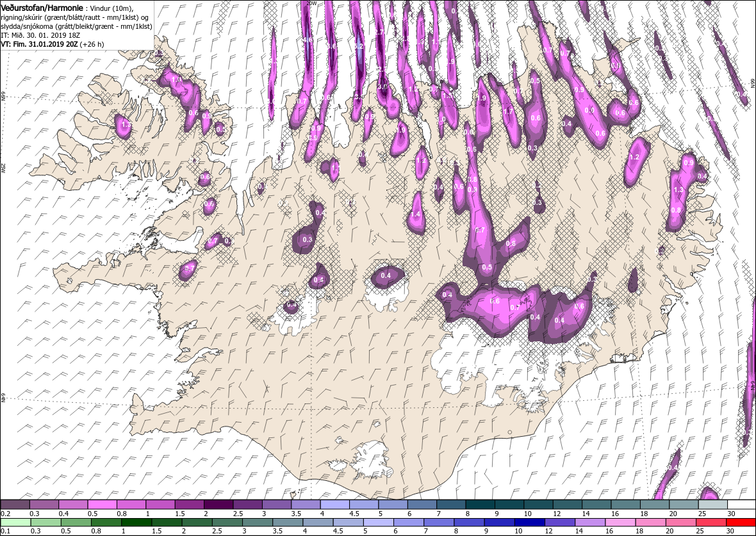
Task: Click the Veðurstofan/Harmonie title text
Action: pos(42,8)
